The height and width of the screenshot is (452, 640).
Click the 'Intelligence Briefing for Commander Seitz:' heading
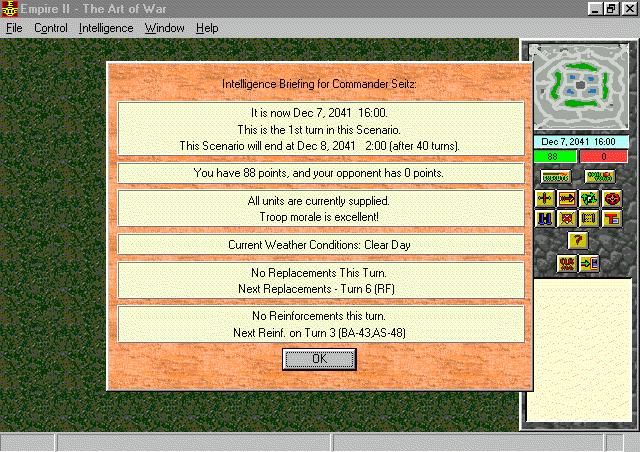point(319,84)
